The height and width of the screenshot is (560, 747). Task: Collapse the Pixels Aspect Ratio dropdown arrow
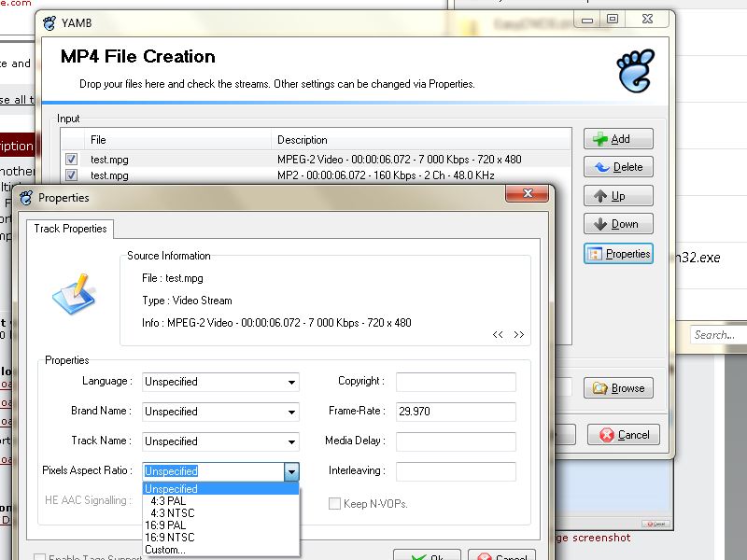(291, 471)
